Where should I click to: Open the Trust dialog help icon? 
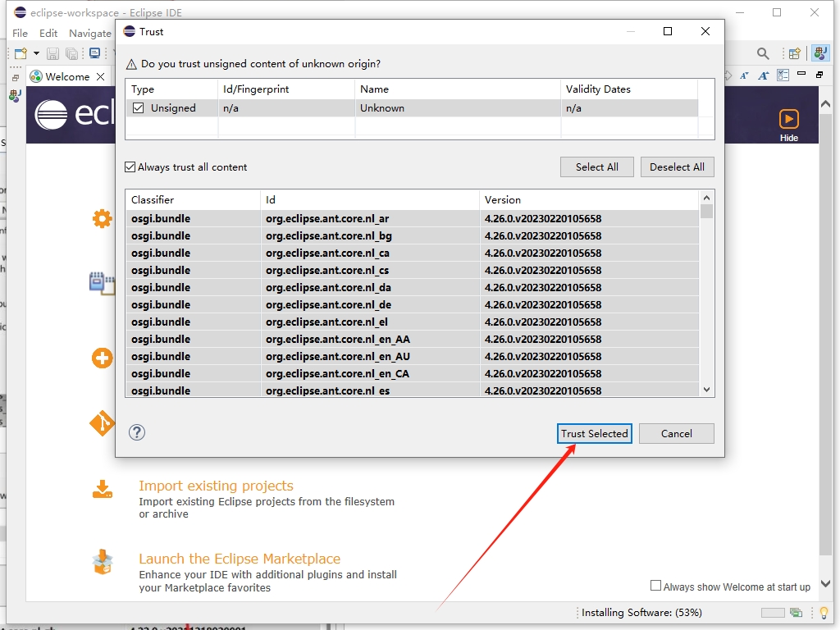[137, 432]
